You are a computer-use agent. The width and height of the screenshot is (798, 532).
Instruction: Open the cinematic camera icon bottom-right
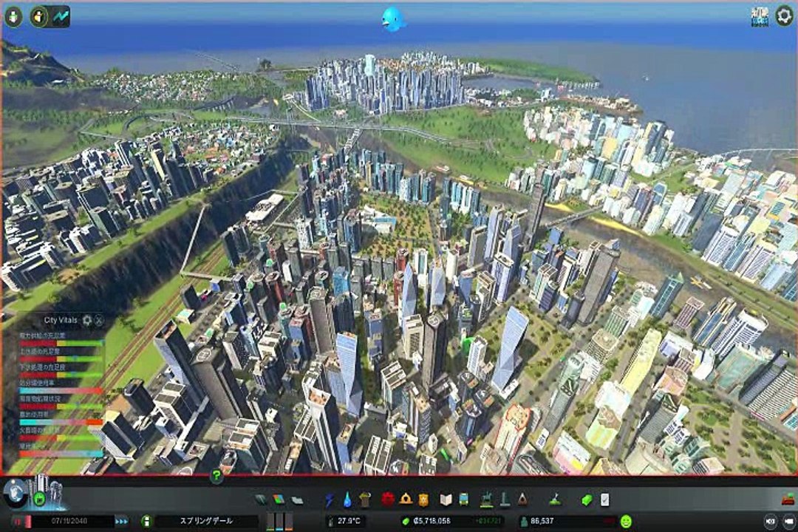(788, 522)
